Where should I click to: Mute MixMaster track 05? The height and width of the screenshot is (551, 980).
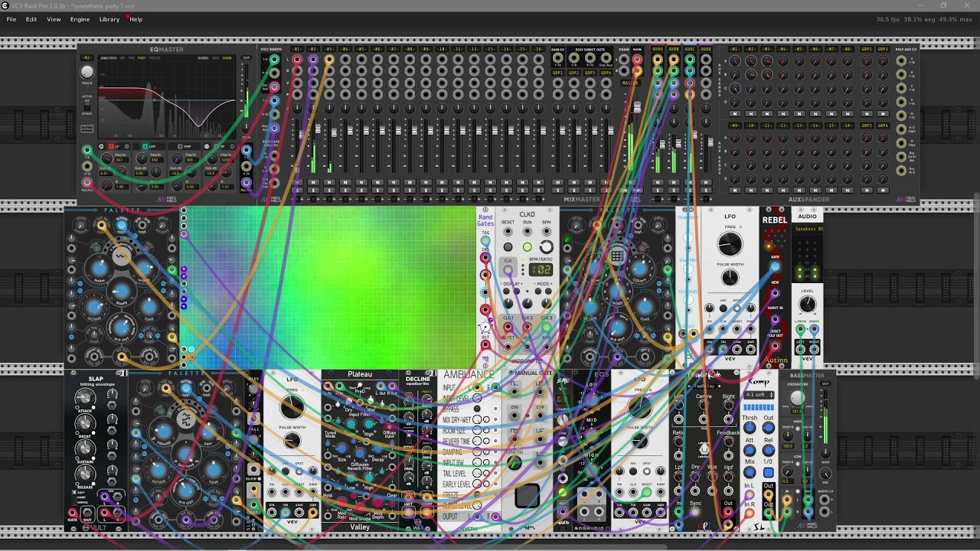click(361, 182)
